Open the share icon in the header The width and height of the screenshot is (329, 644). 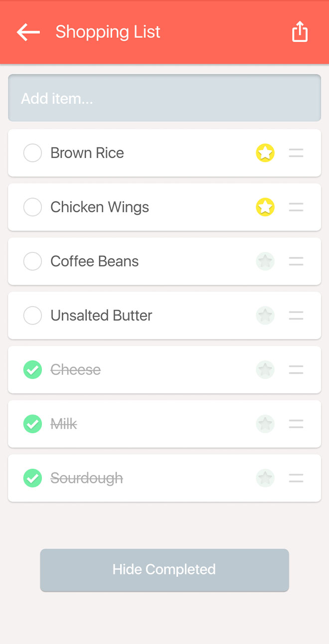click(x=300, y=32)
